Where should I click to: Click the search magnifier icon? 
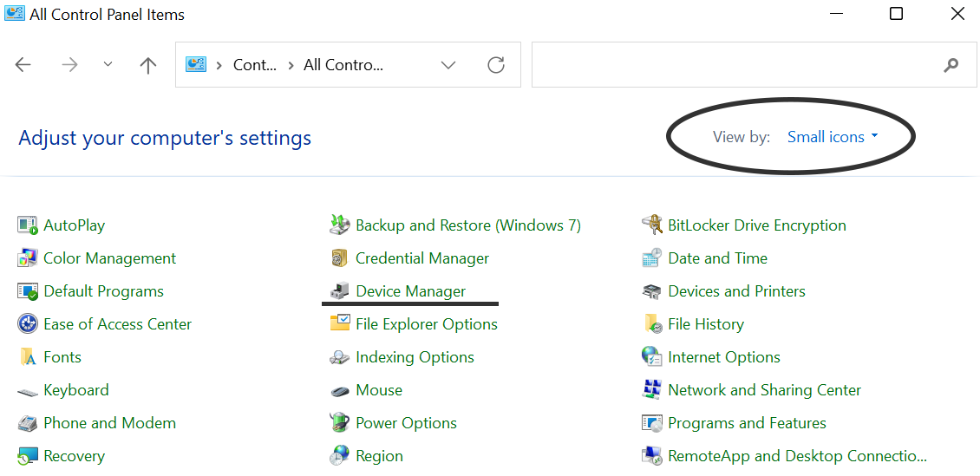pos(951,65)
